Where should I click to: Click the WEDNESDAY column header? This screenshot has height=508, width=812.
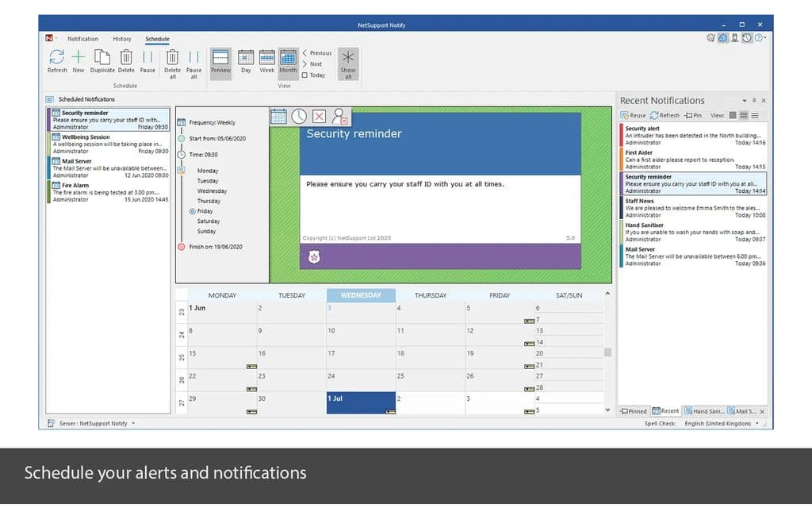(x=361, y=295)
